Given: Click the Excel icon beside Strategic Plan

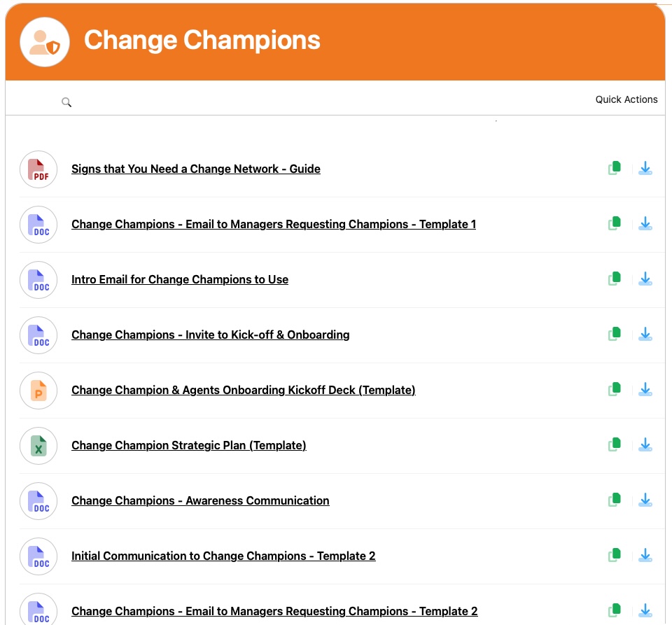Looking at the screenshot, I should coord(38,446).
